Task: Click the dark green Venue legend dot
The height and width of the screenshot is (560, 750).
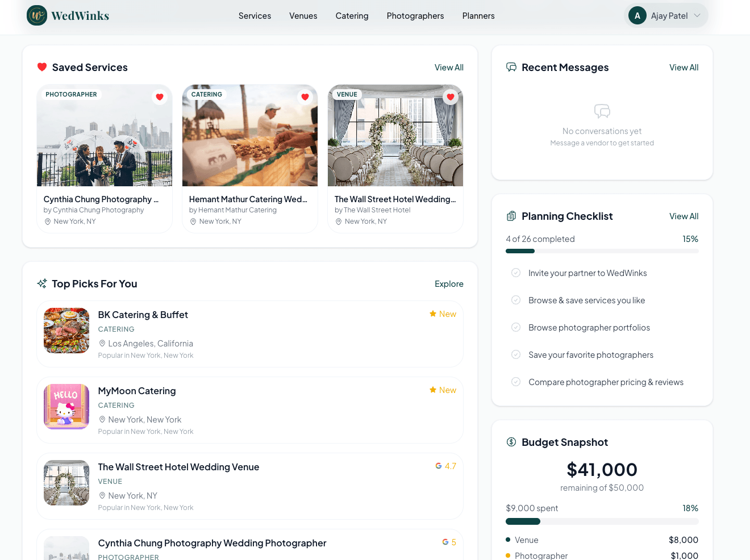Action: pyautogui.click(x=508, y=540)
